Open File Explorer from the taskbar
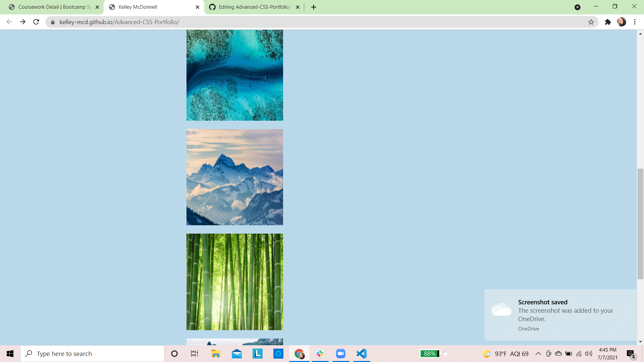The image size is (644, 362). 216,353
